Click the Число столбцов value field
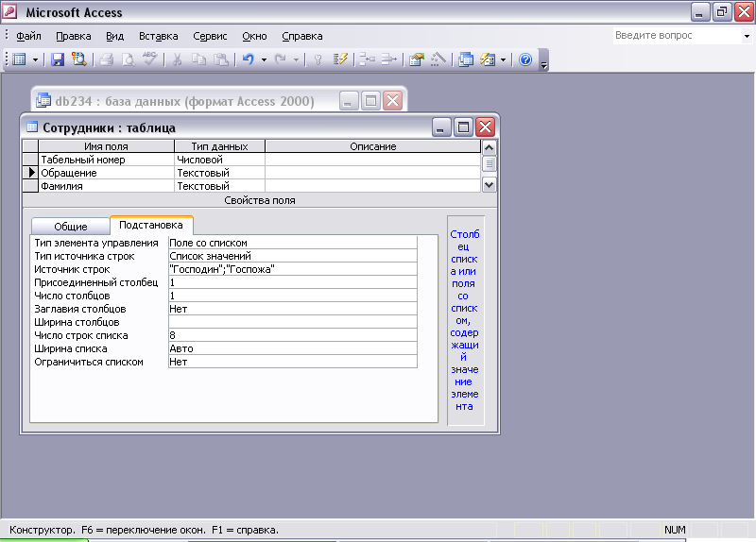Screen dimensions: 756x542 click(x=292, y=296)
